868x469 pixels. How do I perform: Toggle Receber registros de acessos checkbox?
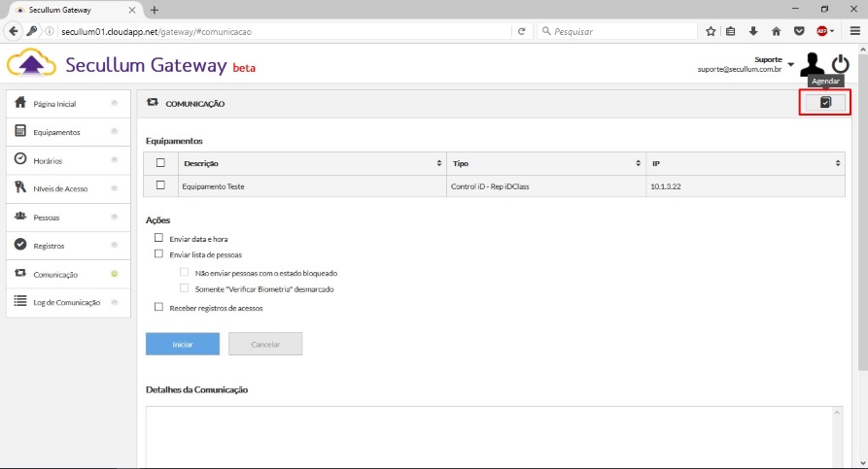(159, 307)
